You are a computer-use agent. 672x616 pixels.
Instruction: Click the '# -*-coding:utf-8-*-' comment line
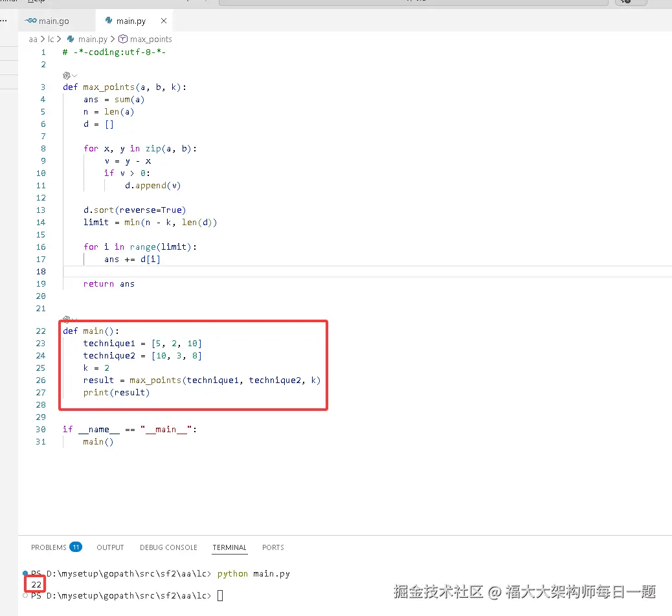coord(114,52)
